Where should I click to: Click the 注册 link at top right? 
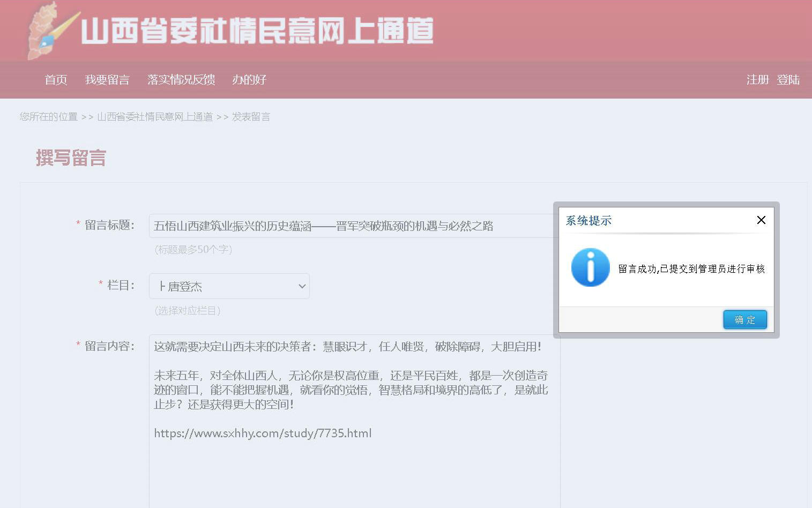[x=757, y=80]
